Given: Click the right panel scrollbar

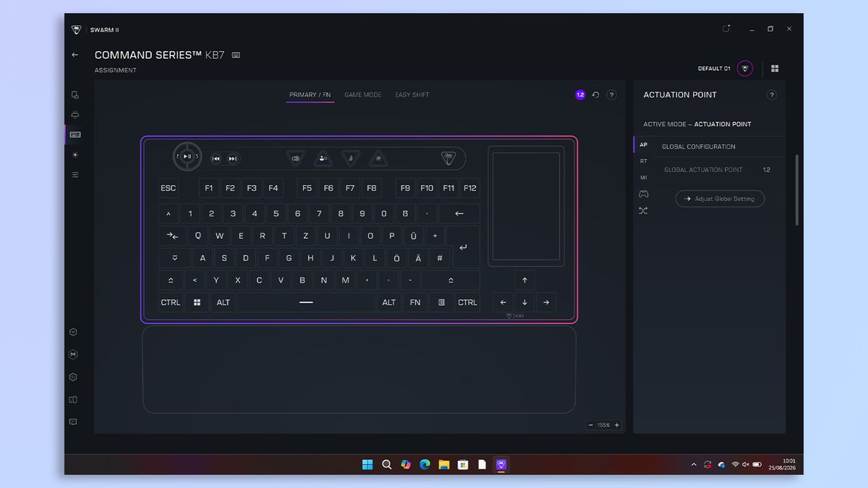Looking at the screenshot, I should (796, 189).
